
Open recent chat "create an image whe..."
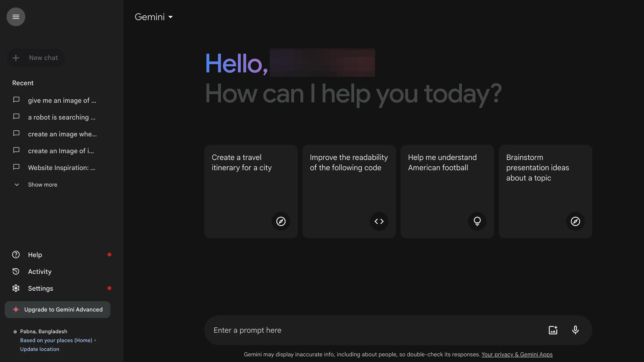(62, 134)
